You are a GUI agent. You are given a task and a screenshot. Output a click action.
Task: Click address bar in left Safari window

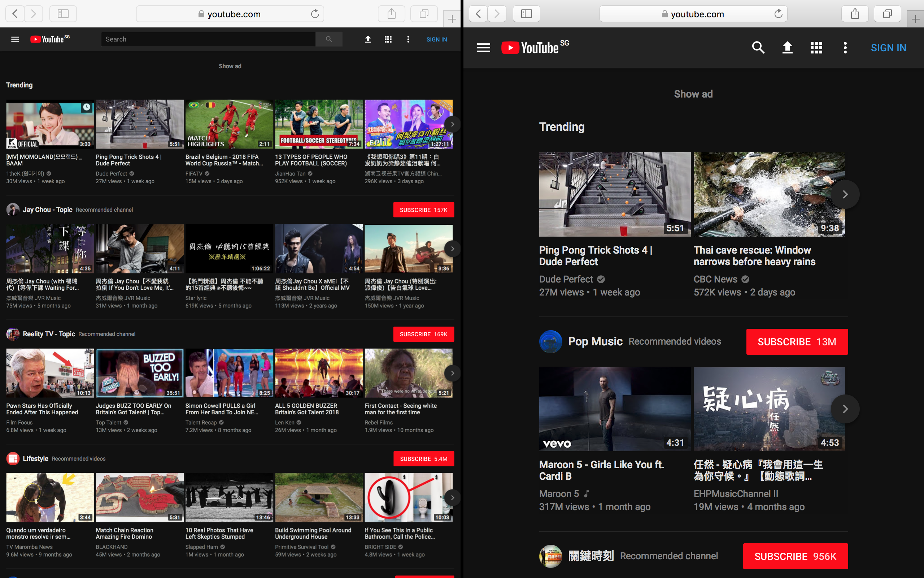[x=230, y=14]
